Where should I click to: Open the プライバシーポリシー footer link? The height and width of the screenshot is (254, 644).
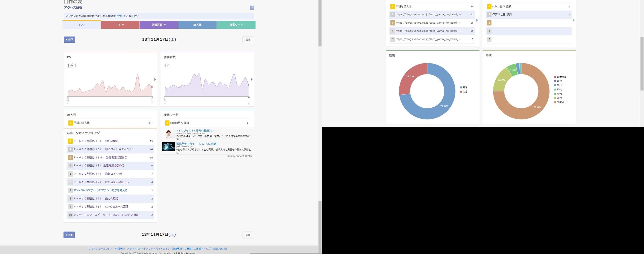pos(101,249)
